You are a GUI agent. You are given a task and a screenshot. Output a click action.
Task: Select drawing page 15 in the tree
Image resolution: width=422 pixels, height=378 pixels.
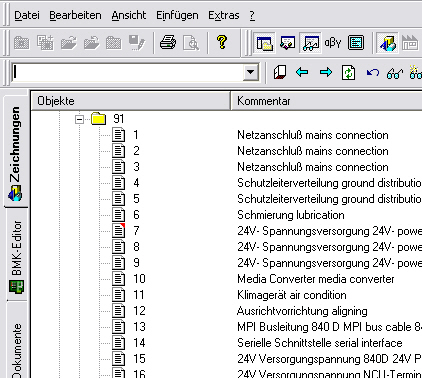pyautogui.click(x=139, y=359)
